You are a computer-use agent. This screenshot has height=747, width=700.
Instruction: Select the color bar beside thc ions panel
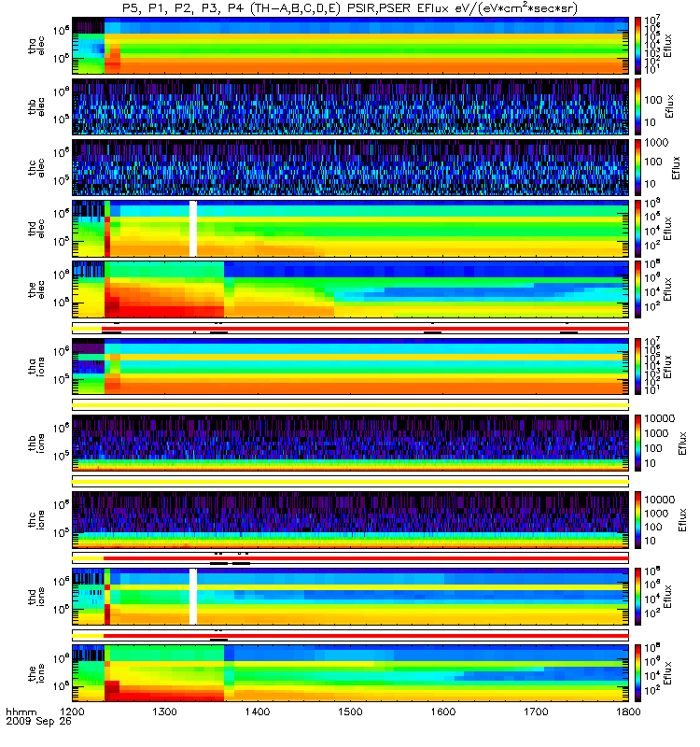click(x=637, y=520)
